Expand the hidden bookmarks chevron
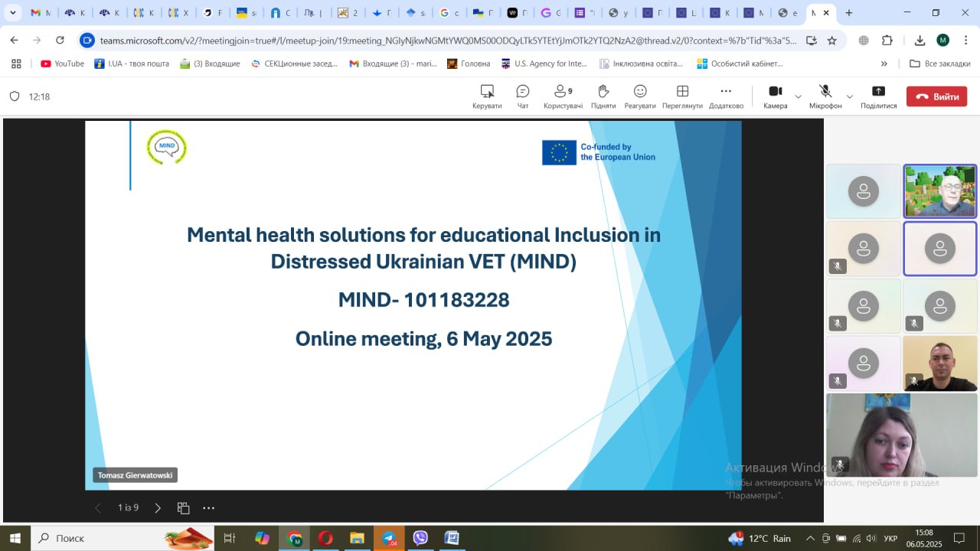The height and width of the screenshot is (551, 980). (884, 64)
